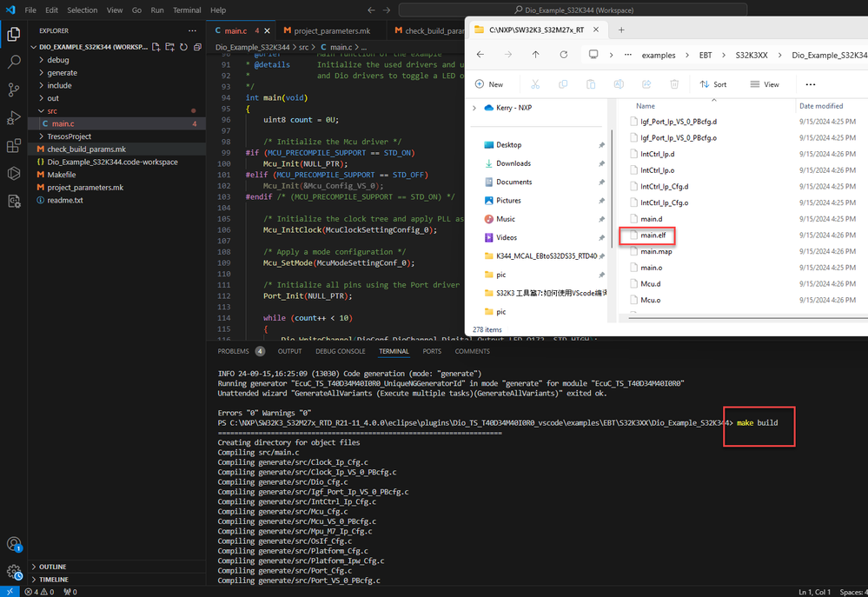Screen dimensions: 868x597
Task: Add a new tab in File Explorer
Action: 621,30
